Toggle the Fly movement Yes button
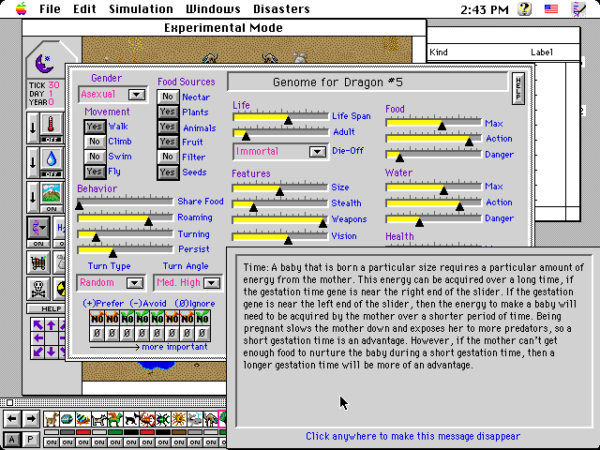The width and height of the screenshot is (600, 450). (94, 171)
